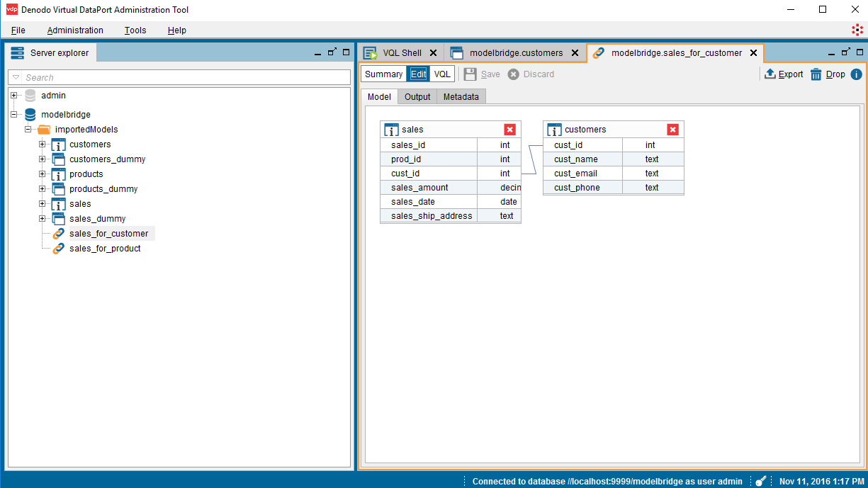Close the modelbridge.sales_for_customer tab
The width and height of the screenshot is (868, 488).
point(754,53)
